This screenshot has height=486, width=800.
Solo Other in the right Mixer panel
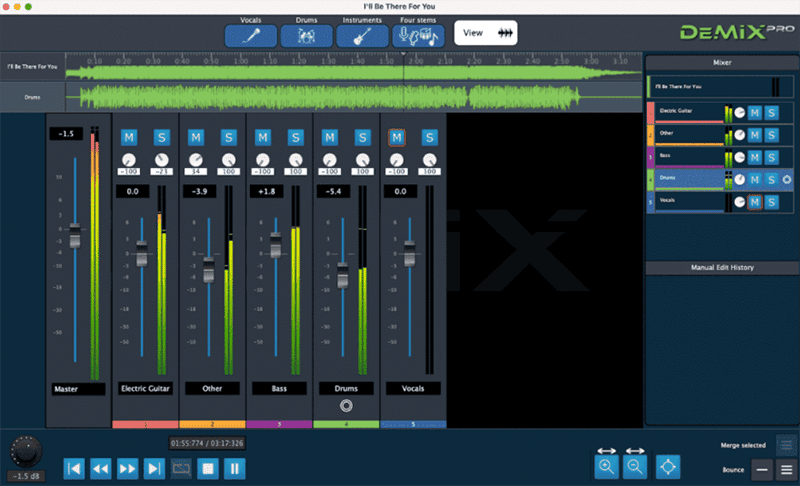click(771, 135)
